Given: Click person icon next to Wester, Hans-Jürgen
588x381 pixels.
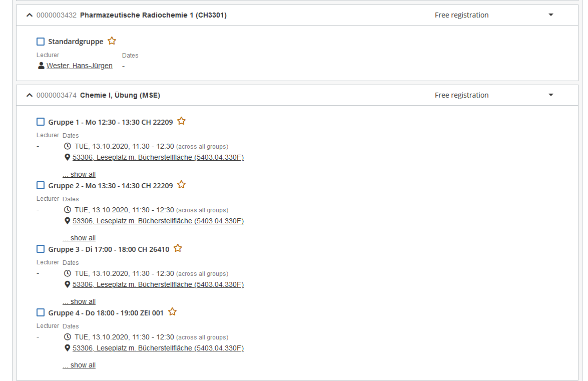Looking at the screenshot, I should tap(41, 66).
